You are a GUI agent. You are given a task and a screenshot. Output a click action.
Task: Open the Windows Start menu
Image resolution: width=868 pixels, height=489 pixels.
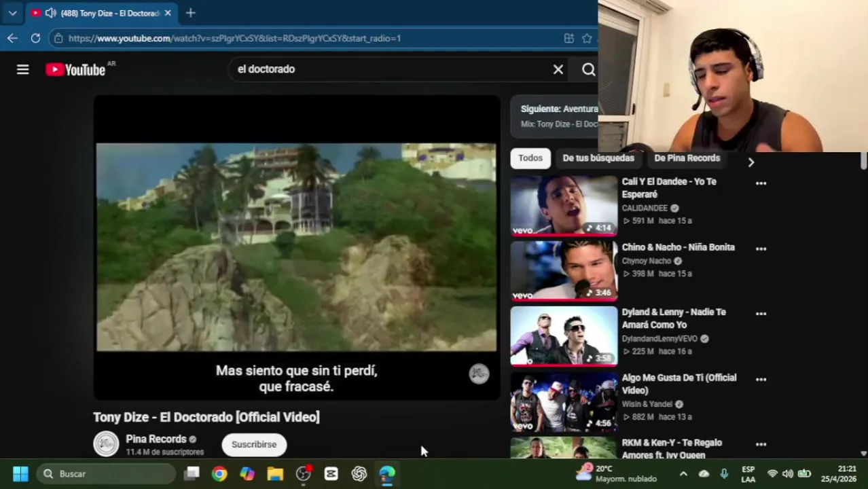pos(20,473)
